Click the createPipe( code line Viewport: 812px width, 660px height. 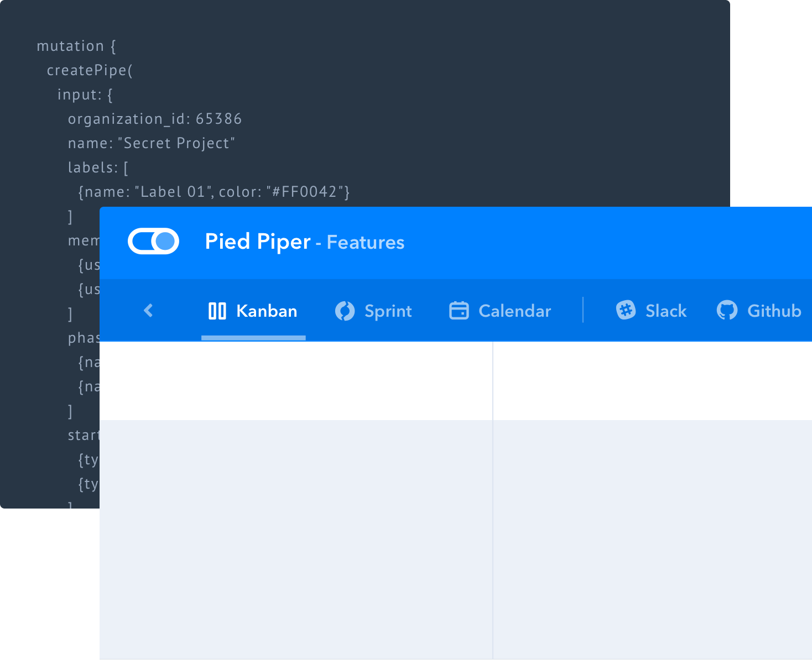tap(90, 70)
